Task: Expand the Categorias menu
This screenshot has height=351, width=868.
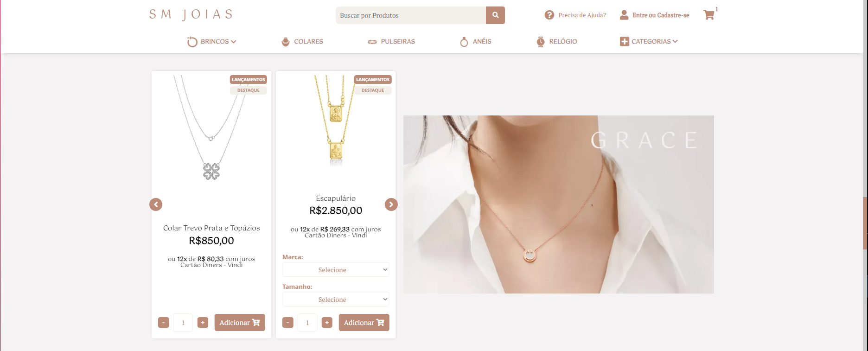Action: [x=649, y=42]
